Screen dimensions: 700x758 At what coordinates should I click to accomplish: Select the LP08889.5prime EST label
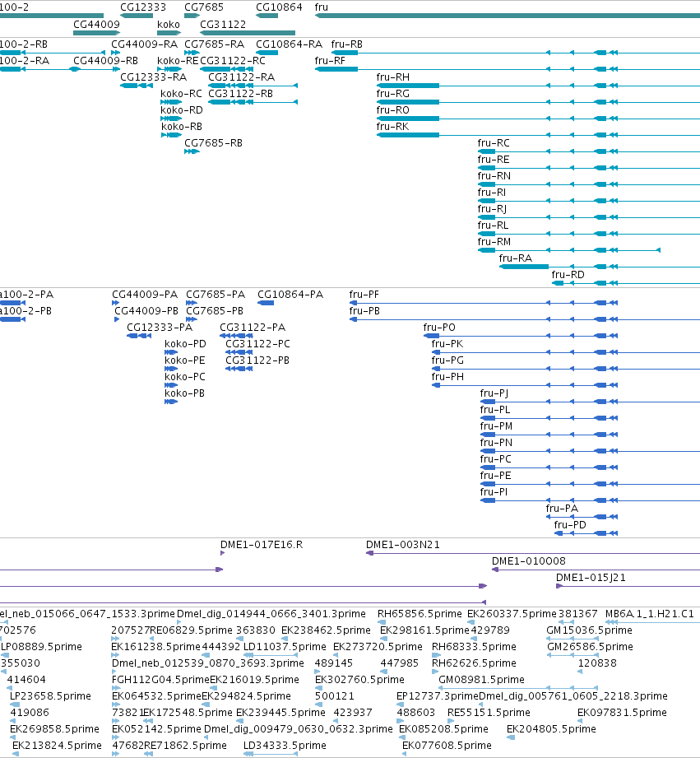[x=42, y=647]
